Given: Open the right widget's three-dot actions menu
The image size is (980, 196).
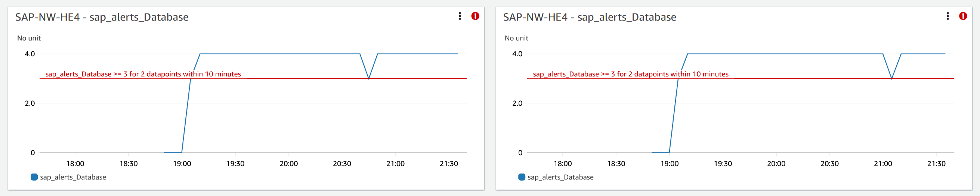Looking at the screenshot, I should click(x=947, y=16).
